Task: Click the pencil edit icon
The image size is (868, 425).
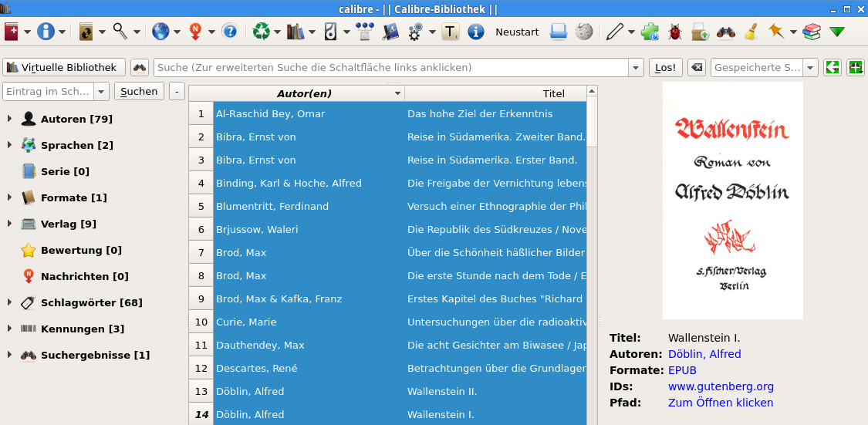Action: click(x=614, y=32)
